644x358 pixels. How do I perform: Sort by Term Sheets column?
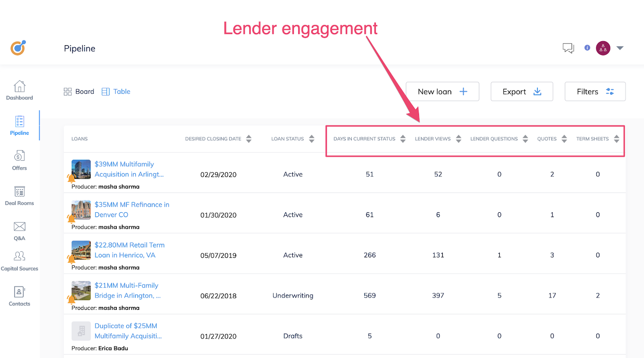coord(616,139)
